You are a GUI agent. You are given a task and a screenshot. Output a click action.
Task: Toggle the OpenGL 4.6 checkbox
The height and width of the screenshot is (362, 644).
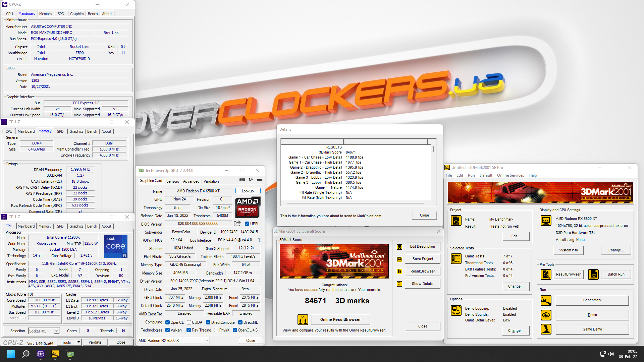pos(235,330)
